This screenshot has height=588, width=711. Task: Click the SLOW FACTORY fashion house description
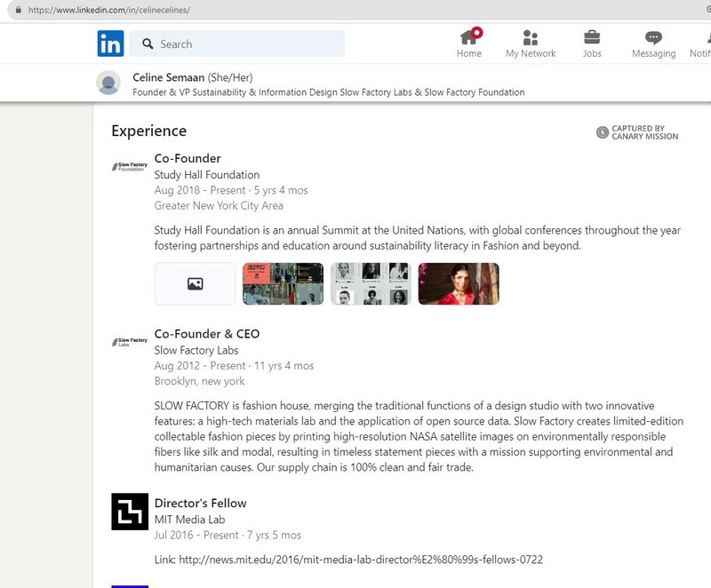(419, 436)
